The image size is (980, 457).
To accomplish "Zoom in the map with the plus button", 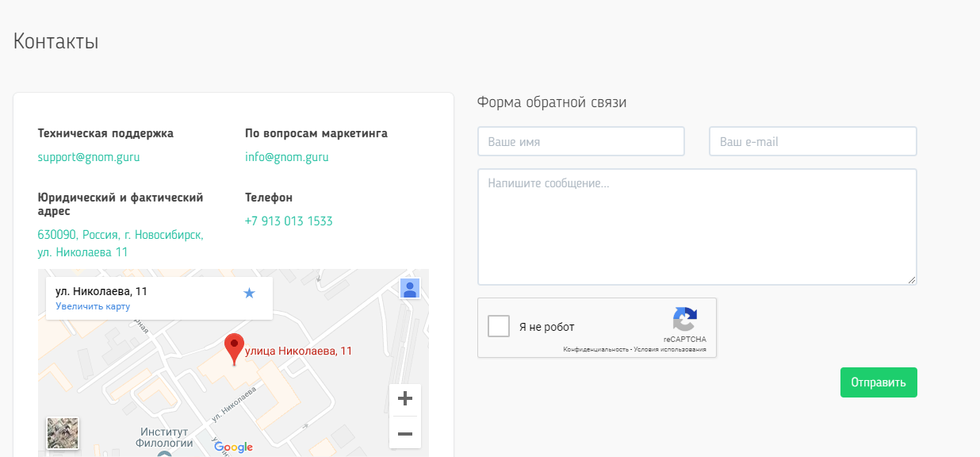I will point(405,399).
